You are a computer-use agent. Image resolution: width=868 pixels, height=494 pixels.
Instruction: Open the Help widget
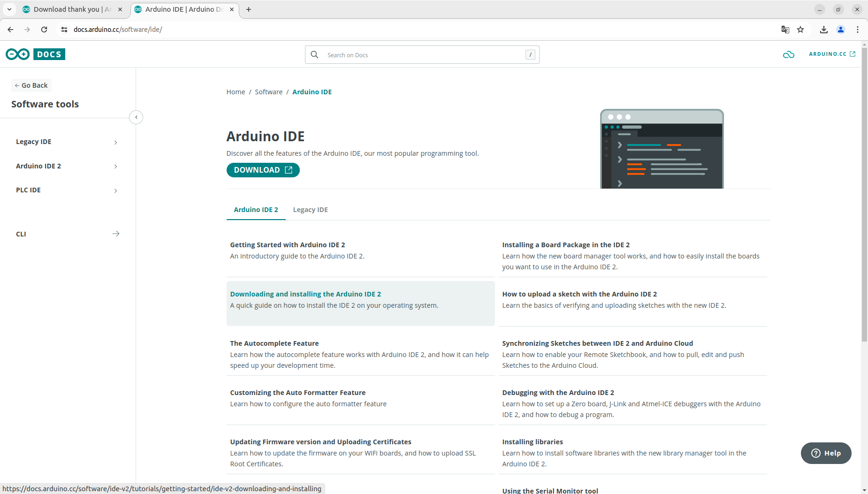coord(825,453)
